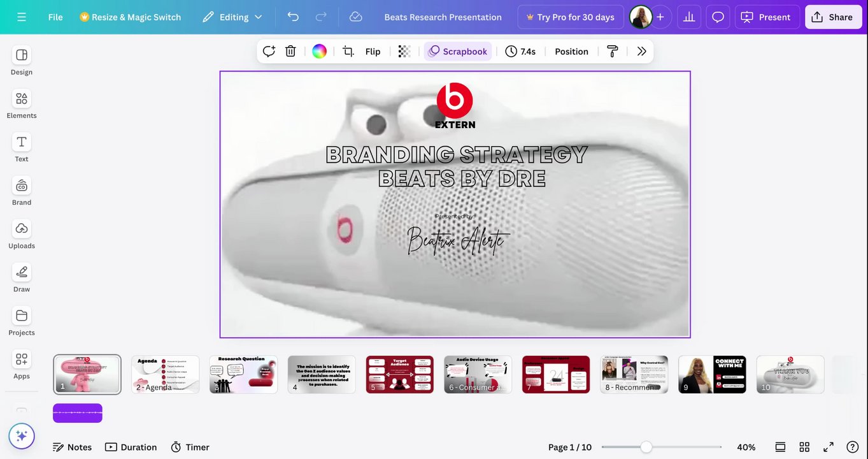Open the Brand panel
The image size is (868, 459).
pos(22,191)
